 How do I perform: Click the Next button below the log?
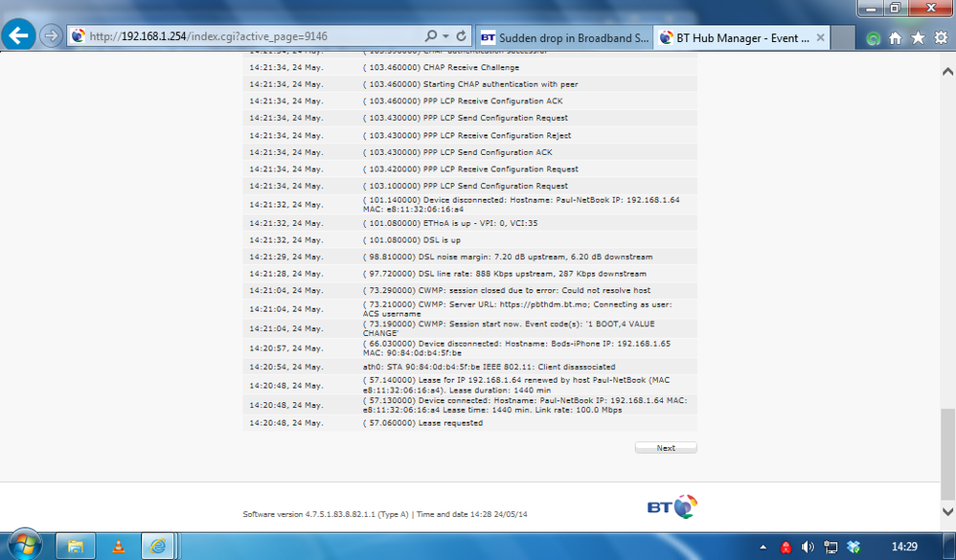coord(666,448)
